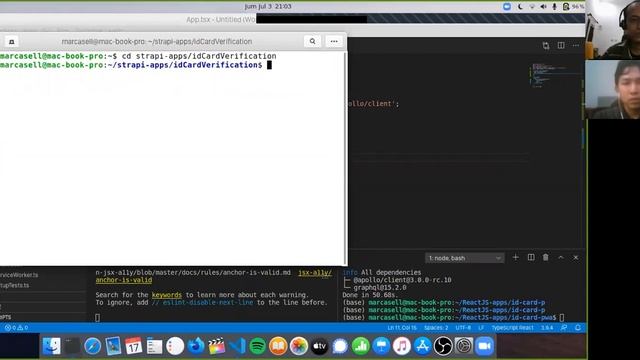Launch Firefox from the dock

tap(196, 346)
